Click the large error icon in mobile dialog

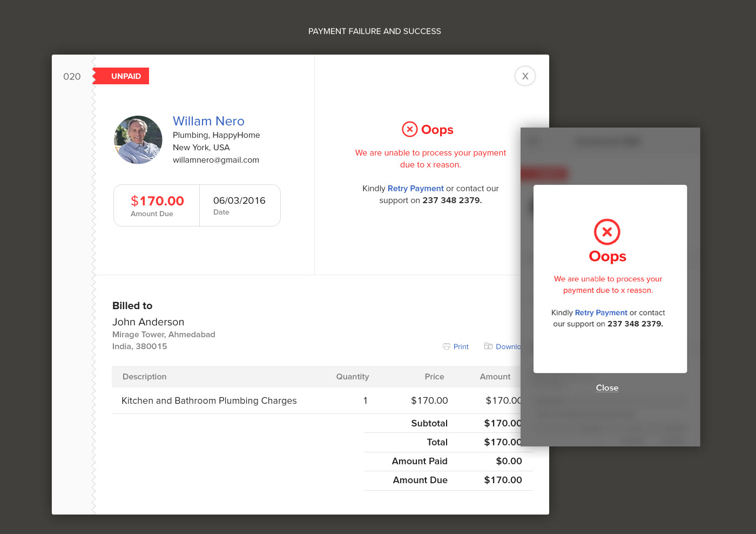607,232
